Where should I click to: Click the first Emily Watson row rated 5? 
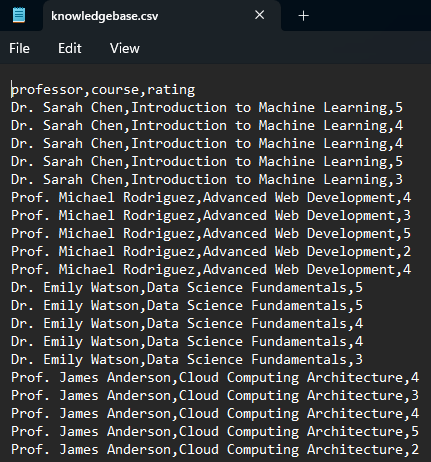point(187,288)
